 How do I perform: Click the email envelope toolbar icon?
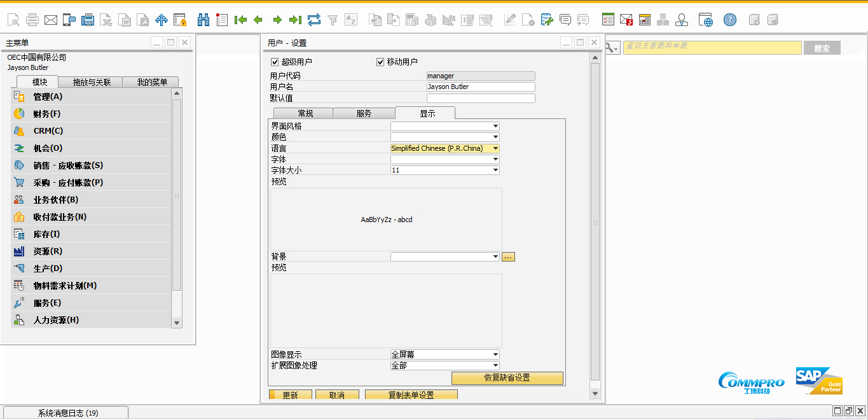(51, 20)
